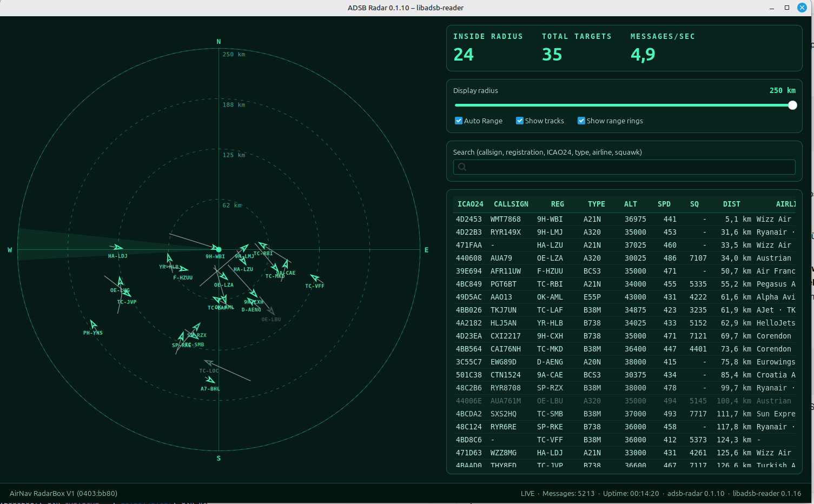Click the RYR8708 callsign entry
The image size is (814, 504).
click(506, 388)
